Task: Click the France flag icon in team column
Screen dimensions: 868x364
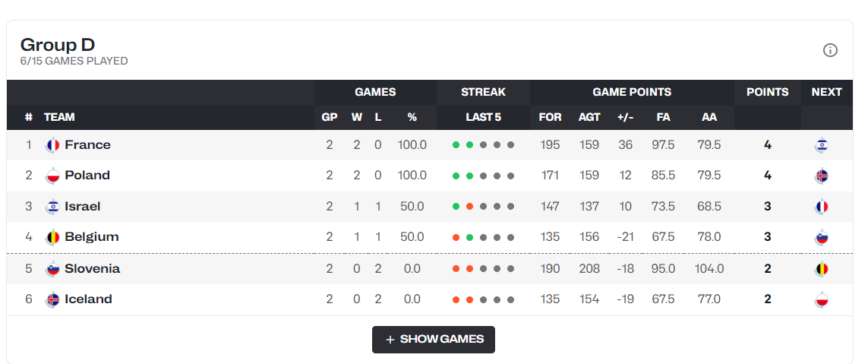Action: [52, 145]
